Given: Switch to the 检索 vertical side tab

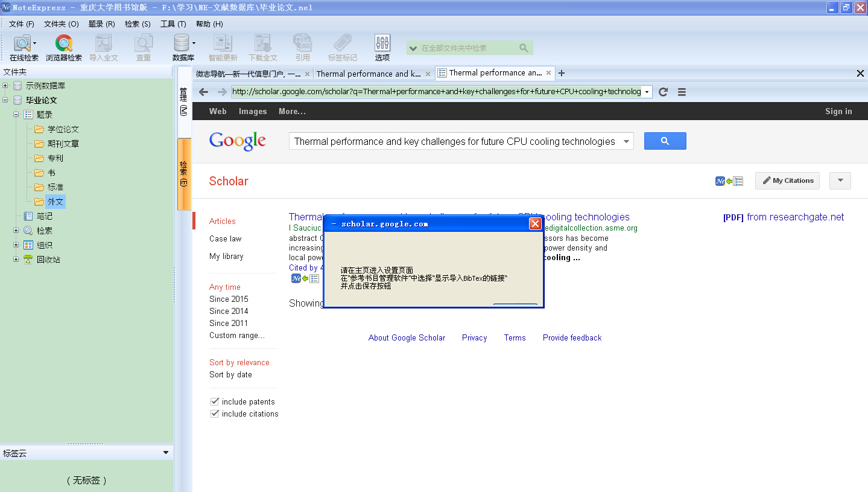Looking at the screenshot, I should click(x=184, y=174).
